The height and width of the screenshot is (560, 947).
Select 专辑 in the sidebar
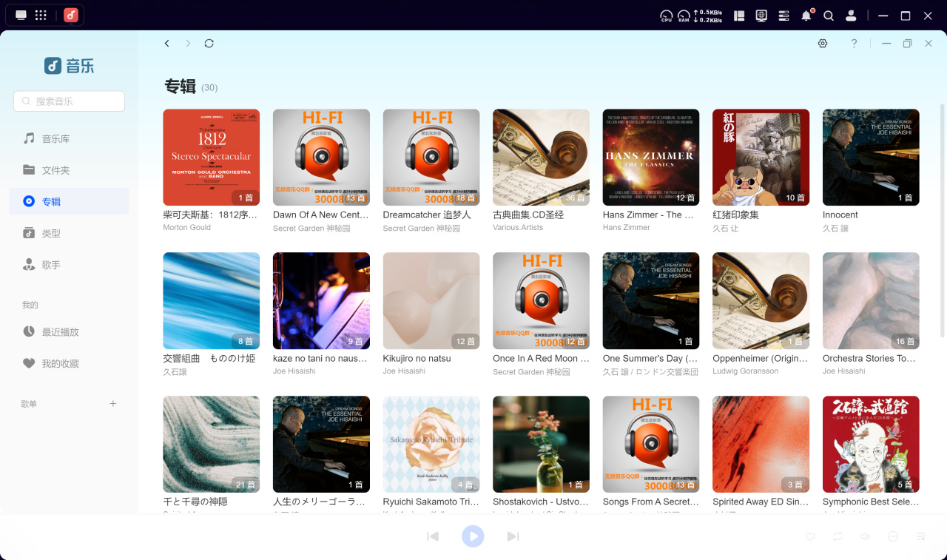[x=69, y=201]
